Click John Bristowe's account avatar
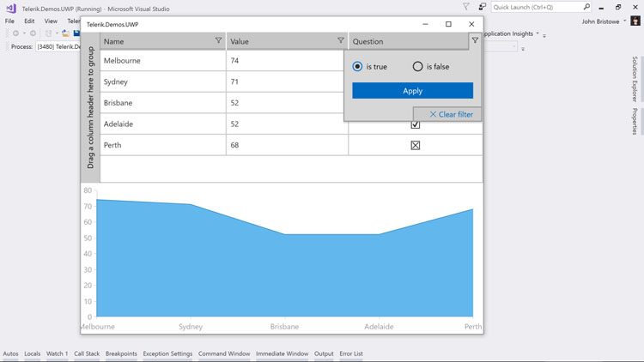This screenshot has width=644, height=362. (x=635, y=21)
